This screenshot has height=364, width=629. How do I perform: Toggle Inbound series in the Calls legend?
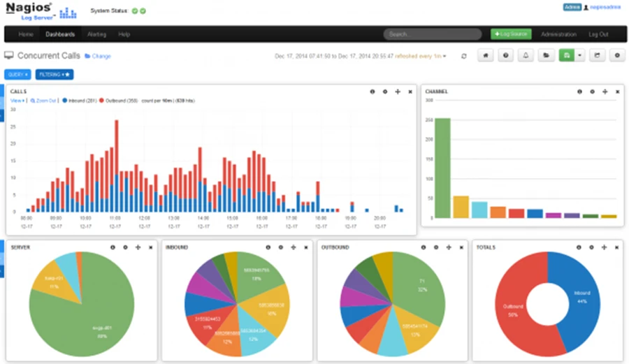79,101
